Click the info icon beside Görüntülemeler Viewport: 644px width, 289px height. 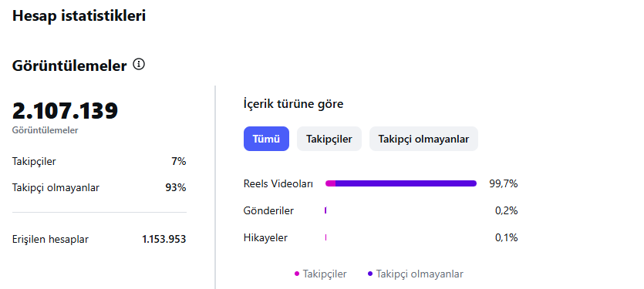pos(139,65)
